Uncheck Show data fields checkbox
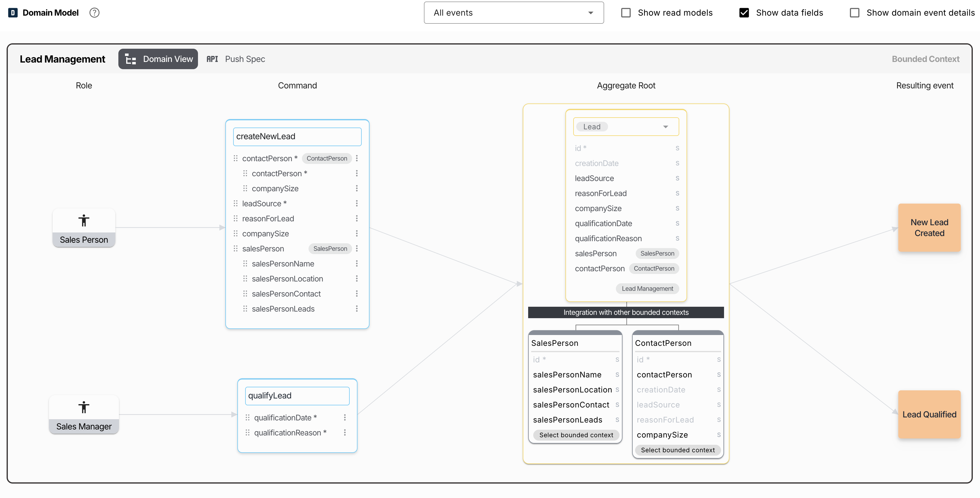 coord(744,13)
